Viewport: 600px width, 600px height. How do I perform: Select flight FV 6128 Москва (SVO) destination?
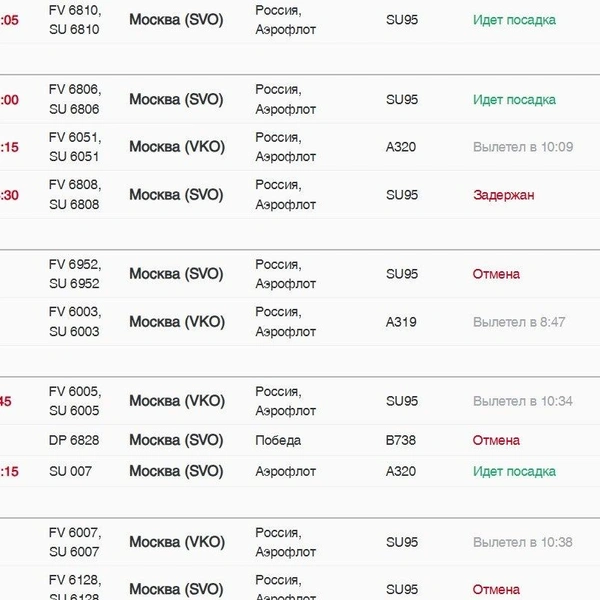coord(176,589)
